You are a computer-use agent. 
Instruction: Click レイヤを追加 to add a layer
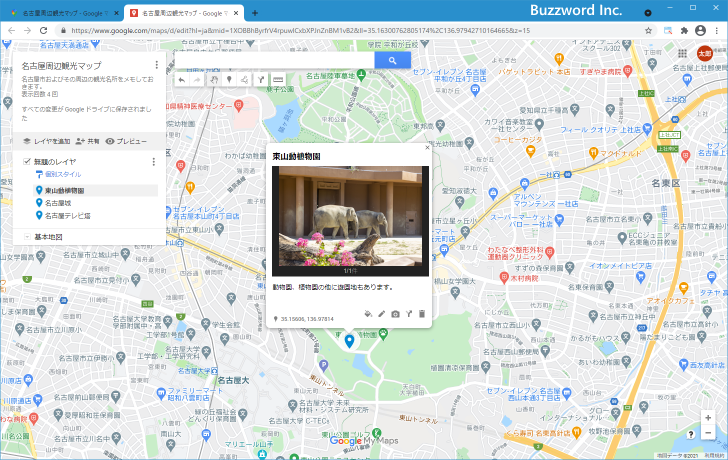click(46, 141)
